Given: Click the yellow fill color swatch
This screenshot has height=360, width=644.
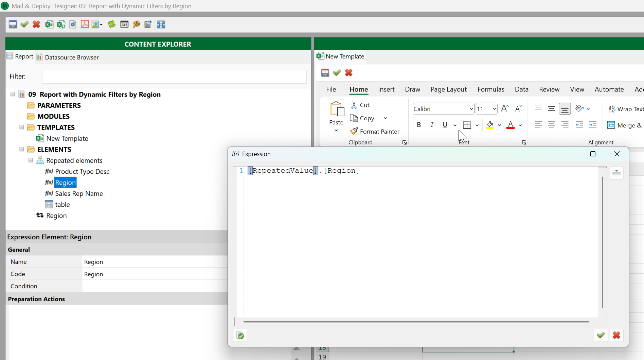Looking at the screenshot, I should pyautogui.click(x=490, y=125).
